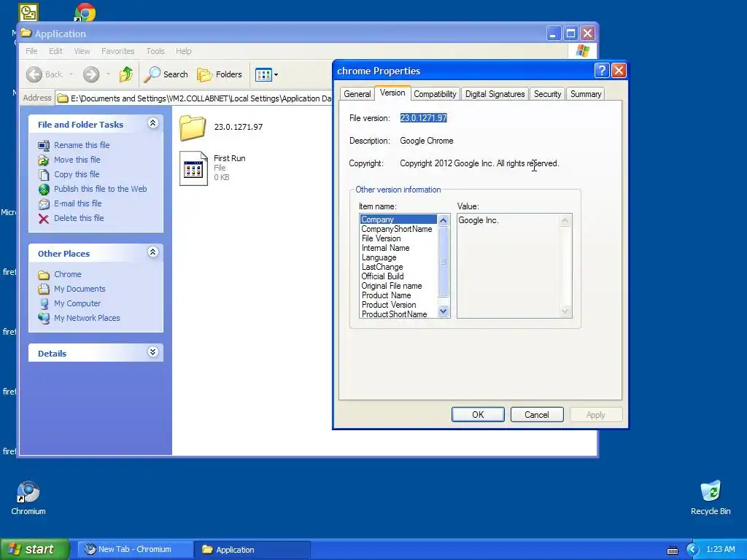This screenshot has width=747, height=560.
Task: Click Publish this file to the Web
Action: (100, 189)
